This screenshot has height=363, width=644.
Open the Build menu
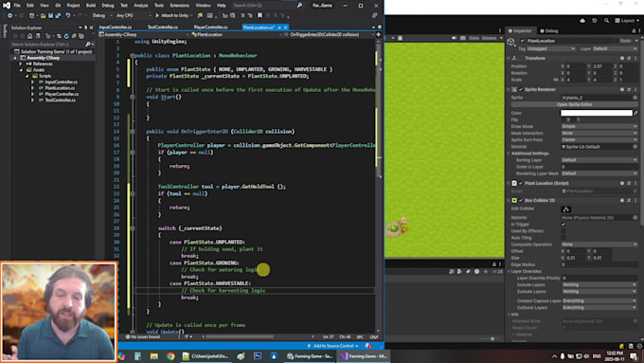91,6
